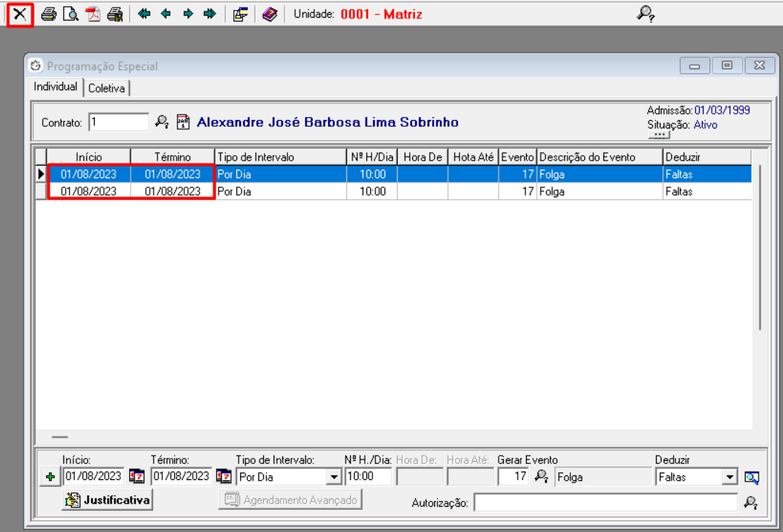Open the purple help book icon
783x532 pixels.
point(269,15)
